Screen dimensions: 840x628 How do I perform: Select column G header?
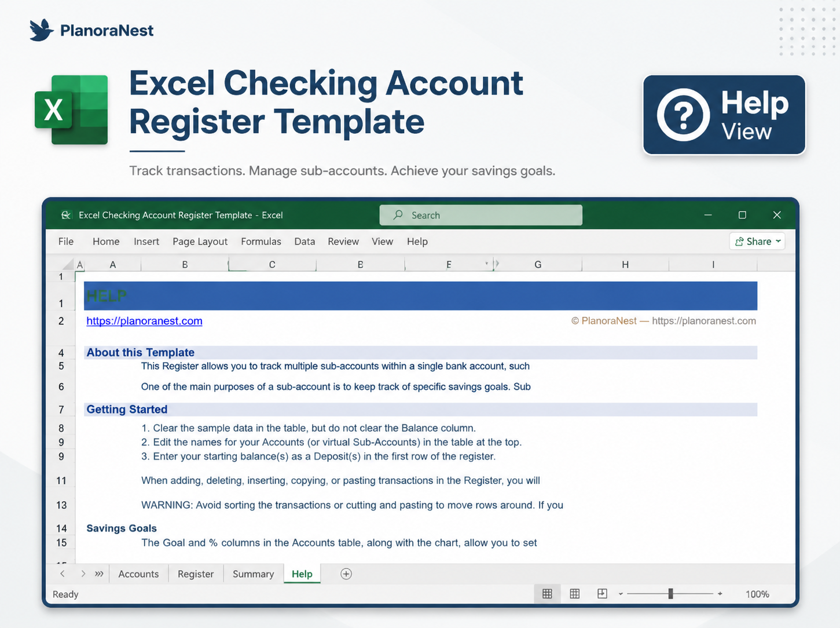538,265
